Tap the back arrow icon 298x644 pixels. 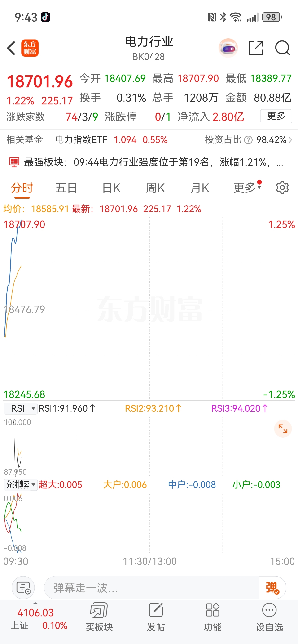pos(11,48)
